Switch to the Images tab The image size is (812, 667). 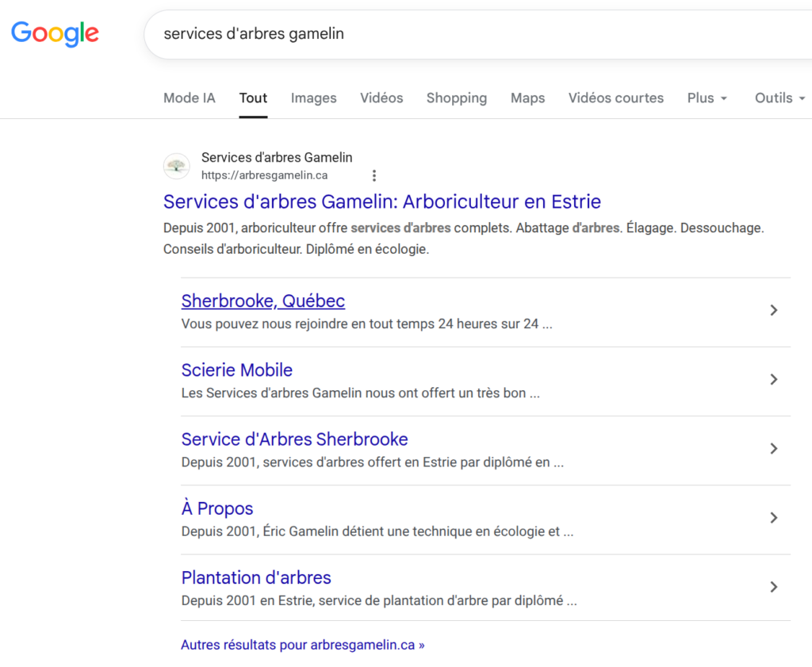[314, 98]
